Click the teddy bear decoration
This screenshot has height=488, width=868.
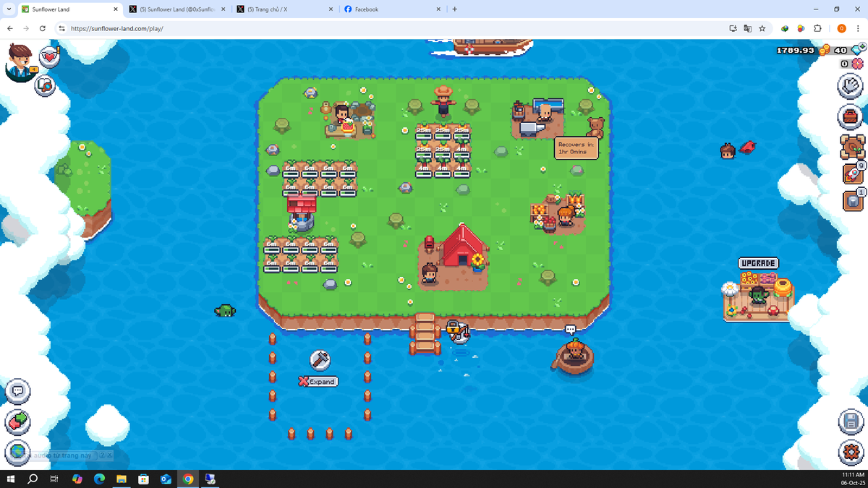coord(595,127)
